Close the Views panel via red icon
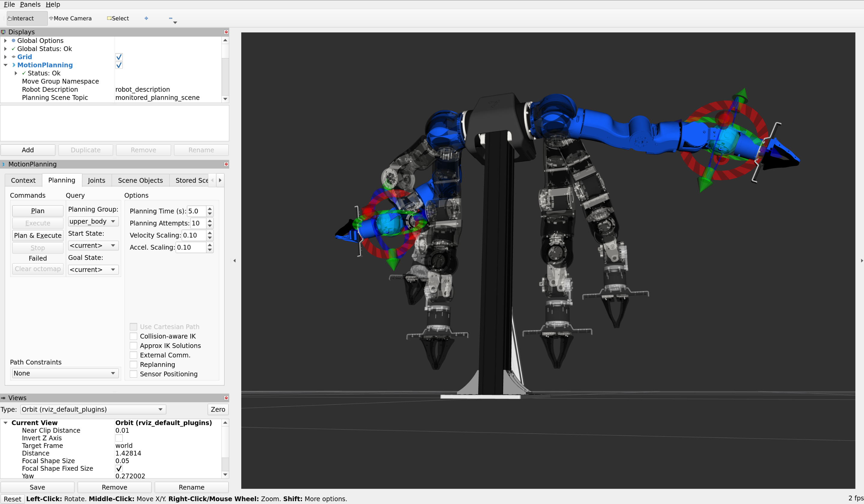This screenshot has width=864, height=504. point(226,398)
